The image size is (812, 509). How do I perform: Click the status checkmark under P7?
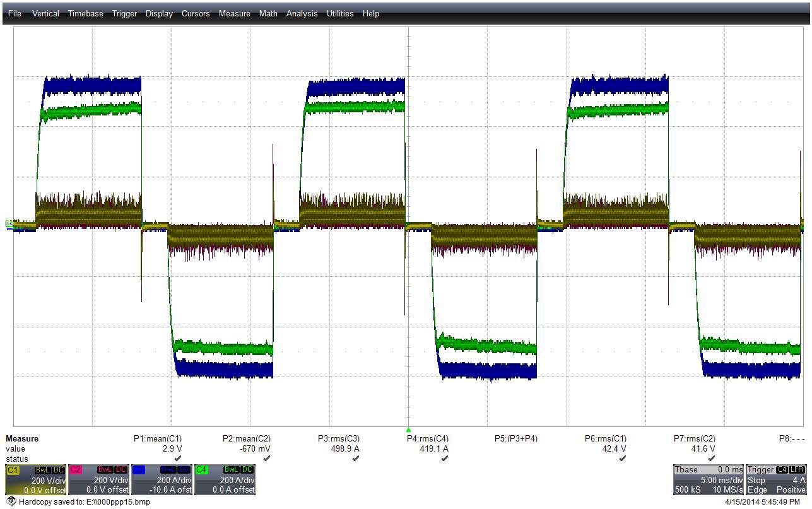point(711,459)
